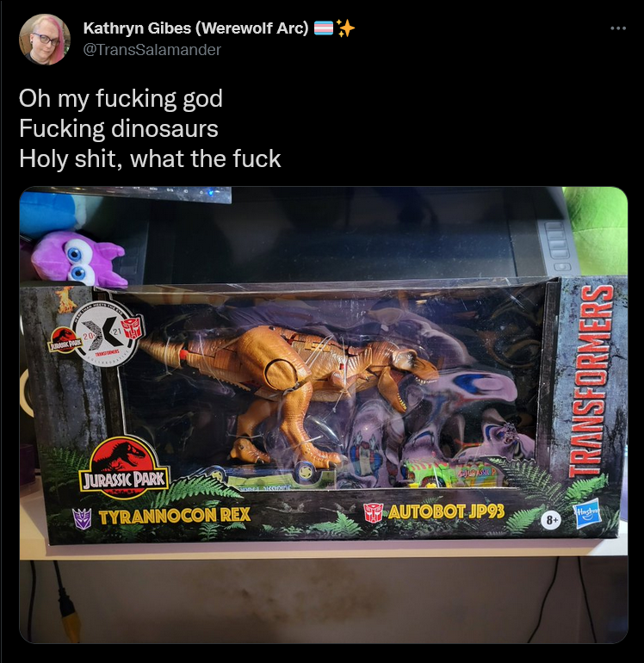
Task: Click the display name Kathryn Gibes (Werewolf Arc)
Action: [195, 28]
